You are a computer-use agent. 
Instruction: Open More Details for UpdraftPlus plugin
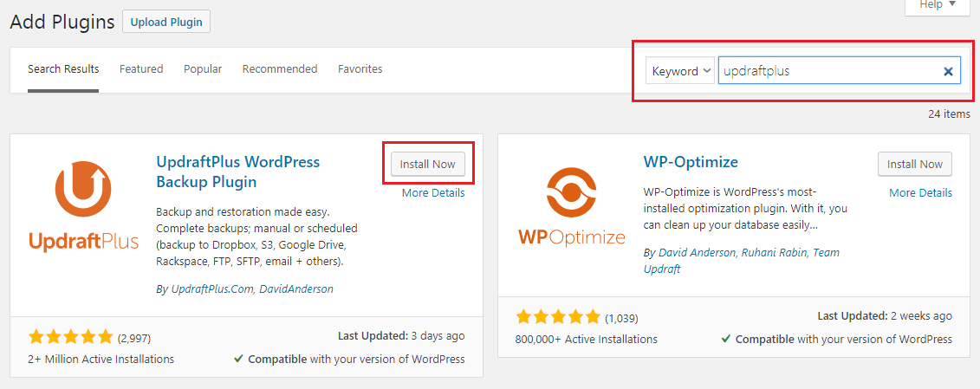coord(433,192)
